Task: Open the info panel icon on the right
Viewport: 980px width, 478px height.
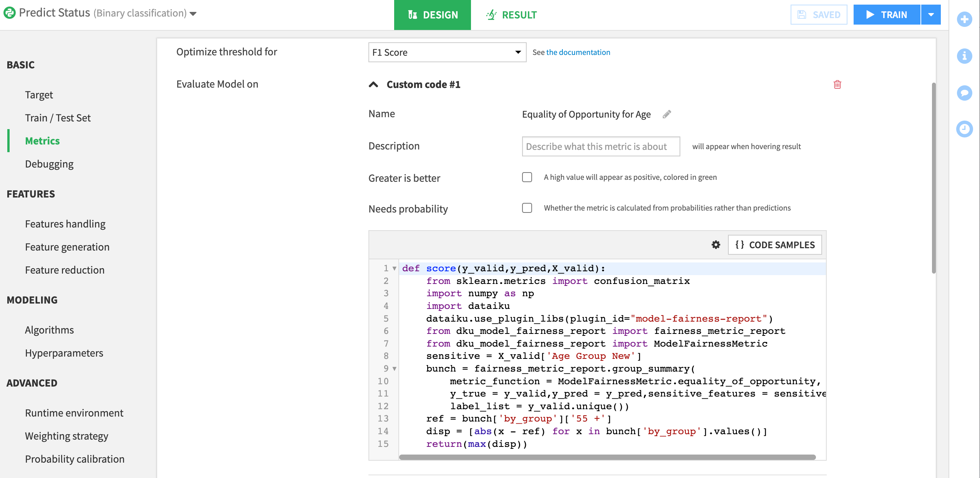Action: (965, 56)
